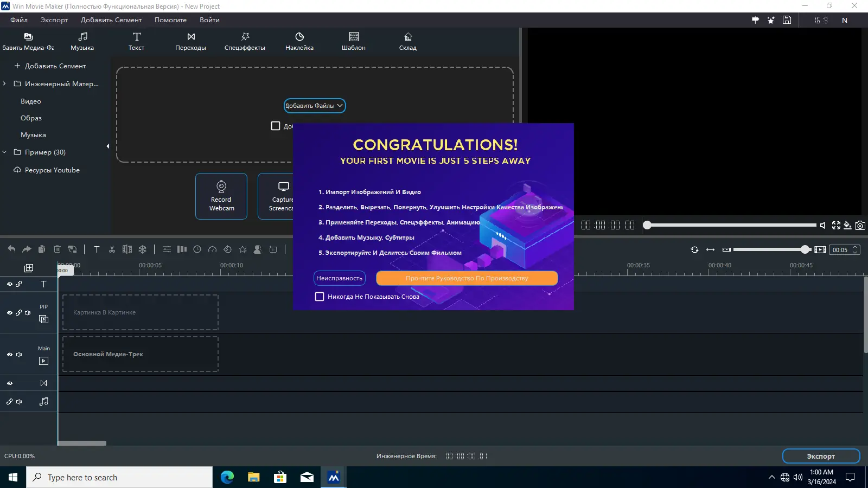The height and width of the screenshot is (488, 868).
Task: Click the timeline horizontal scrollbar
Action: tap(82, 444)
